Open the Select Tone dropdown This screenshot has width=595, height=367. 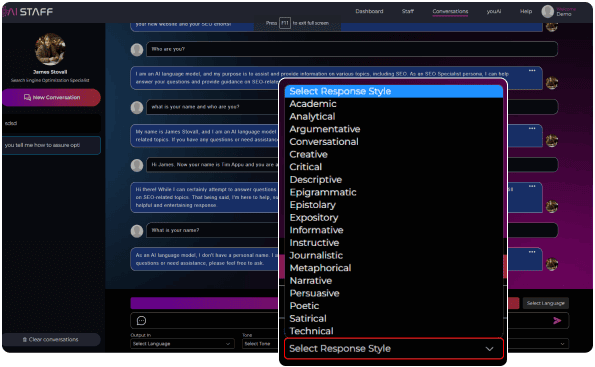click(260, 344)
